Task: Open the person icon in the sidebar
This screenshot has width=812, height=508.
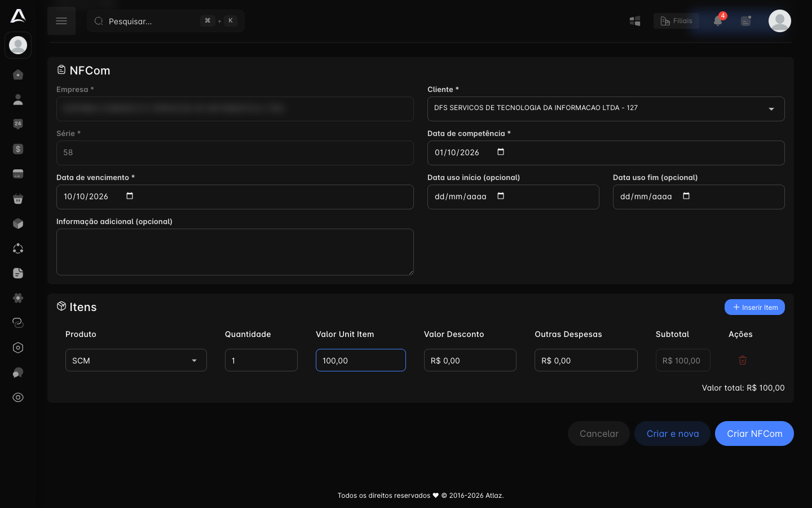Action: [x=18, y=99]
